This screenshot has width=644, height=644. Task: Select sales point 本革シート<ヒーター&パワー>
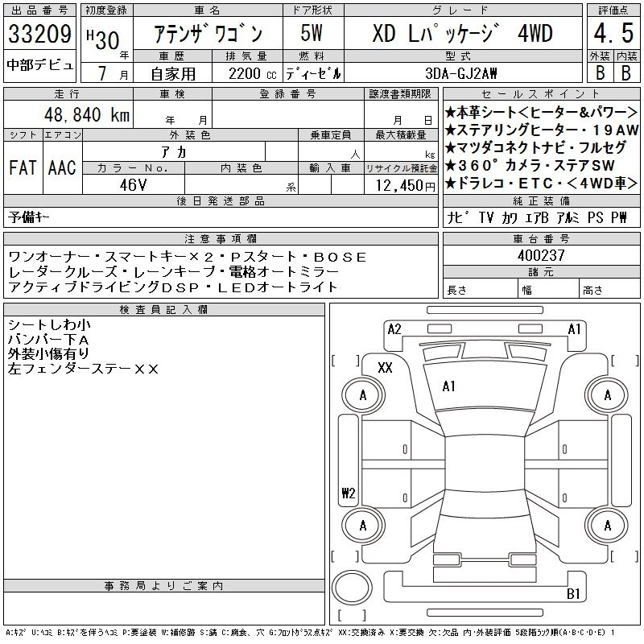541,112
